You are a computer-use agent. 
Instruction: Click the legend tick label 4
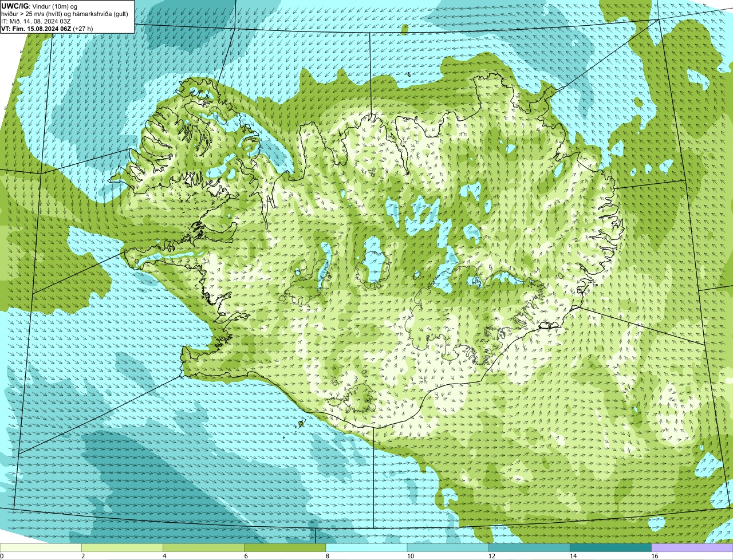coord(165,556)
